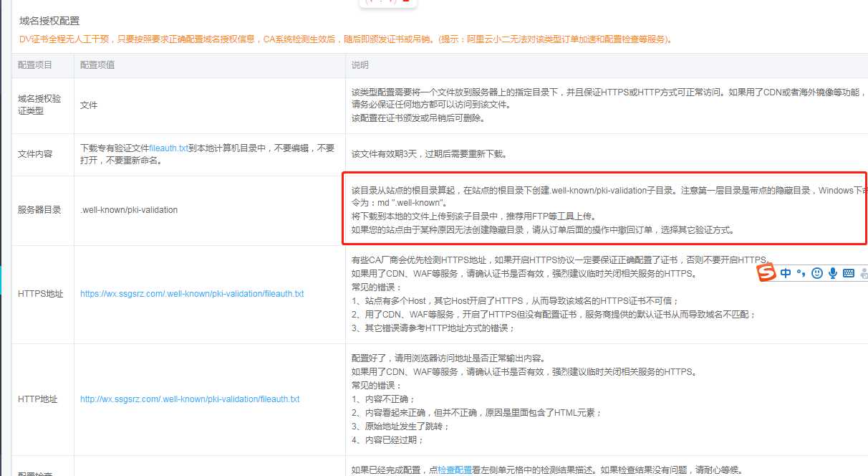Click the orange DV证书全程无人工干预 notice line
The width and height of the screenshot is (868, 476).
click(347, 39)
